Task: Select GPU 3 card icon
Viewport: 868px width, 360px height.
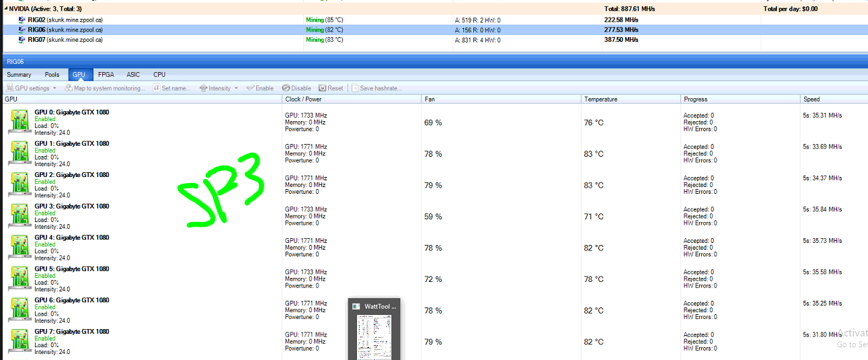Action: pyautogui.click(x=19, y=216)
